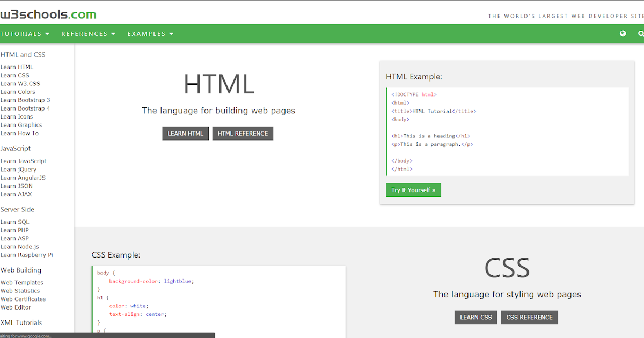Click the LEARN CSS button

[476, 317]
